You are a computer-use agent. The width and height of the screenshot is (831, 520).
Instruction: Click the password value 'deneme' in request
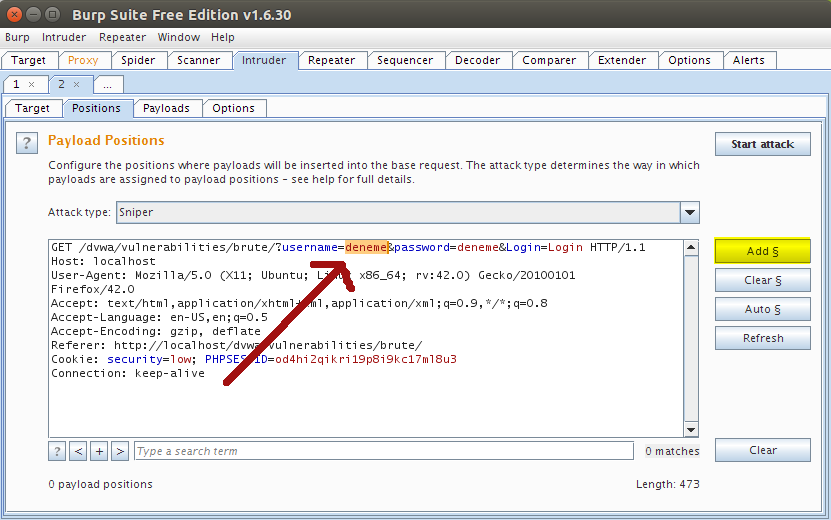pos(478,248)
